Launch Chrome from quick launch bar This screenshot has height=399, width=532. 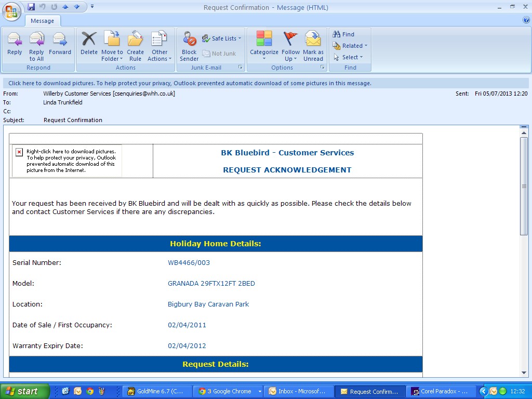(x=89, y=391)
